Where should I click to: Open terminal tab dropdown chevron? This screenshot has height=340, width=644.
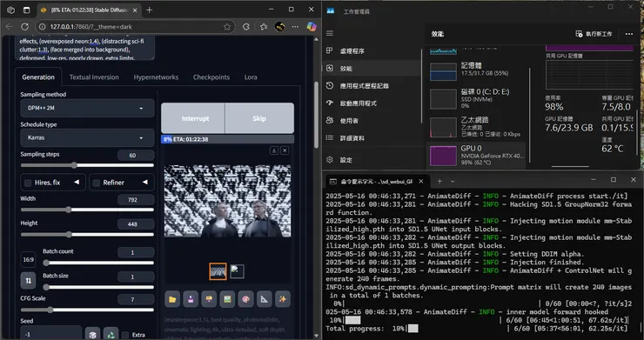[x=453, y=181]
